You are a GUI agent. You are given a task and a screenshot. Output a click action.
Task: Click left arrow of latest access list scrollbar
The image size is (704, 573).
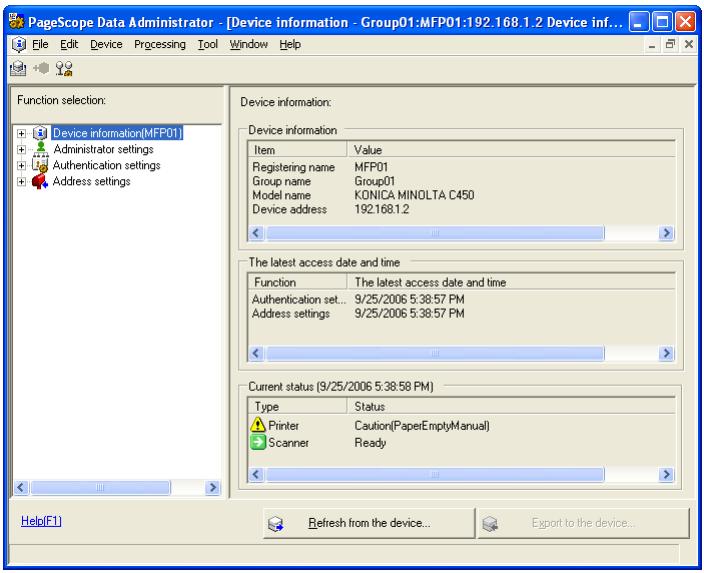pyautogui.click(x=256, y=353)
